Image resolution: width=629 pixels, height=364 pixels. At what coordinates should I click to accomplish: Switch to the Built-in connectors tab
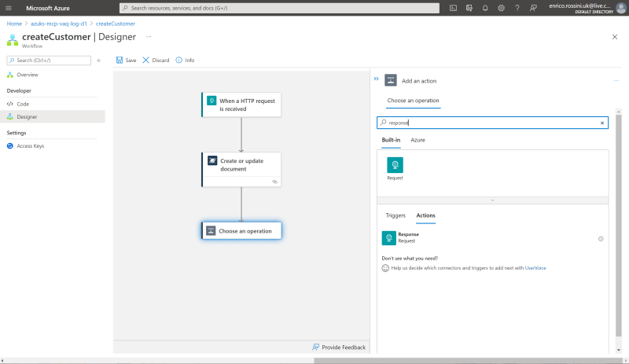[391, 140]
